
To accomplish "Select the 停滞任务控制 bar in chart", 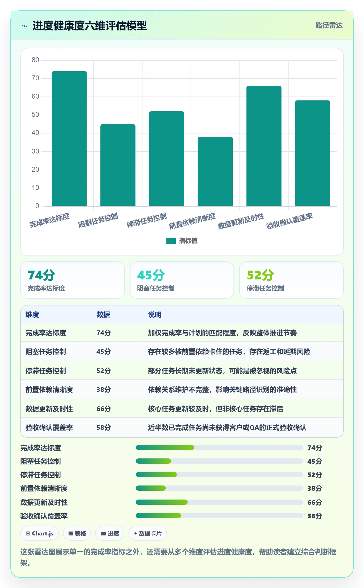I will (x=166, y=159).
